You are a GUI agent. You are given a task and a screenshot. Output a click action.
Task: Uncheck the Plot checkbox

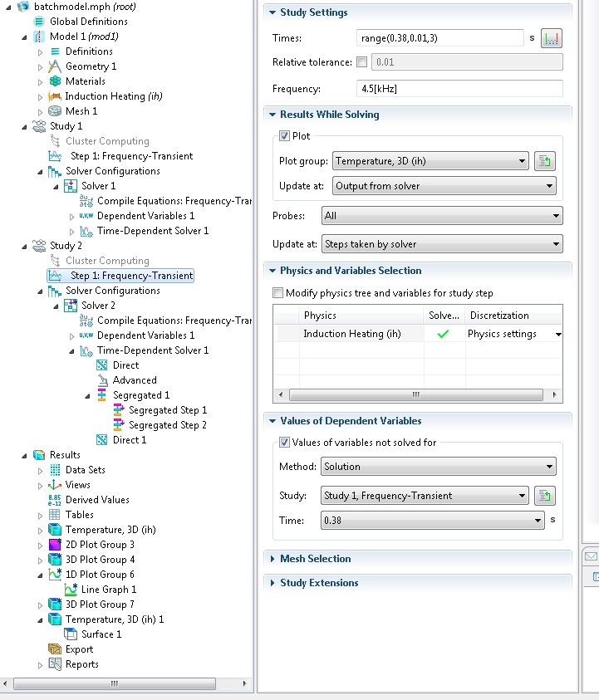click(x=284, y=136)
